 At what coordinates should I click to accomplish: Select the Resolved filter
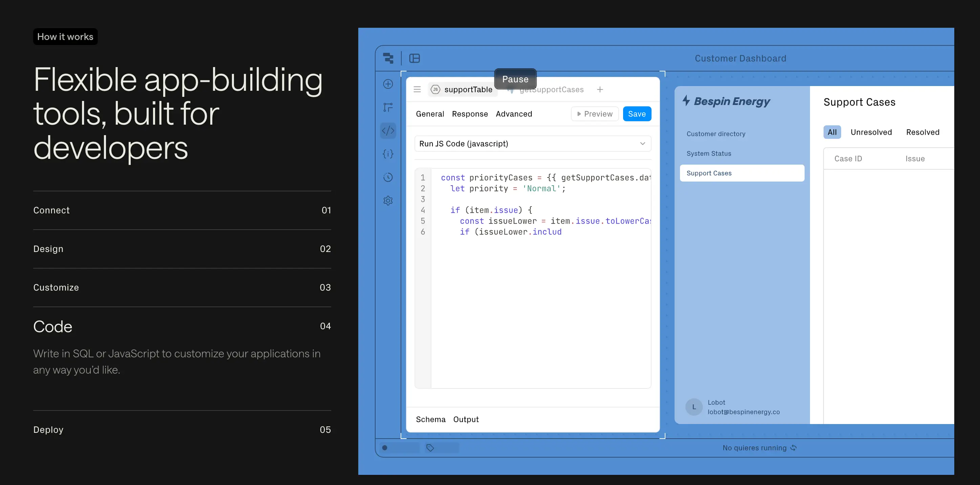(x=923, y=132)
